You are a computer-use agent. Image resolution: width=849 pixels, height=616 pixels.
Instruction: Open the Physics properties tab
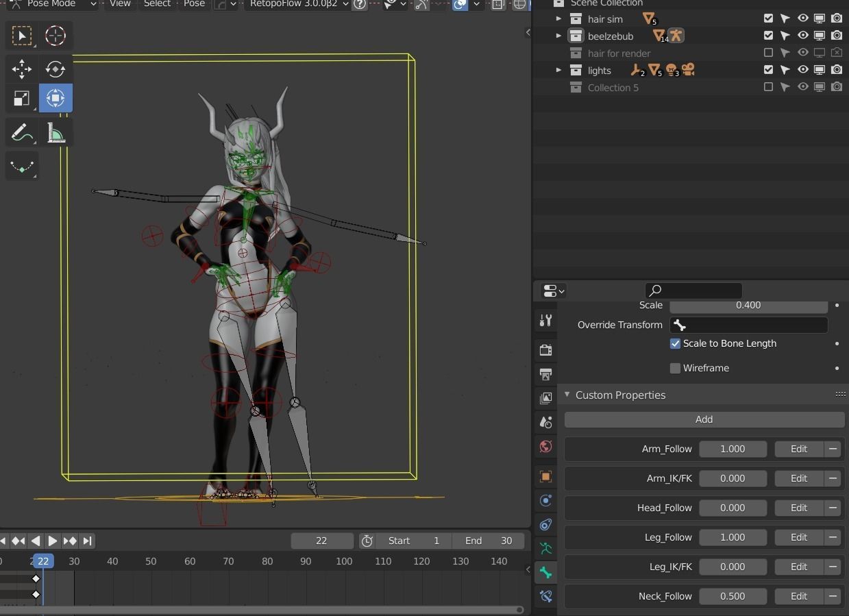point(545,501)
